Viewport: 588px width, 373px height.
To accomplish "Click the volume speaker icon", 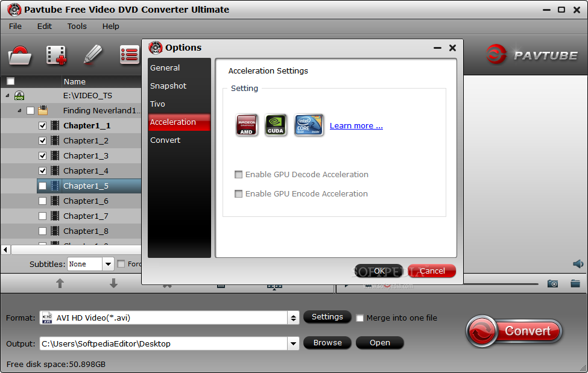I will tap(578, 264).
